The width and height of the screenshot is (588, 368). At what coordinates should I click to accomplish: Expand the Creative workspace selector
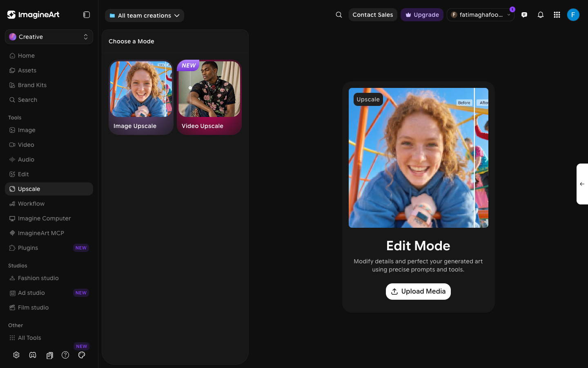[x=49, y=37]
